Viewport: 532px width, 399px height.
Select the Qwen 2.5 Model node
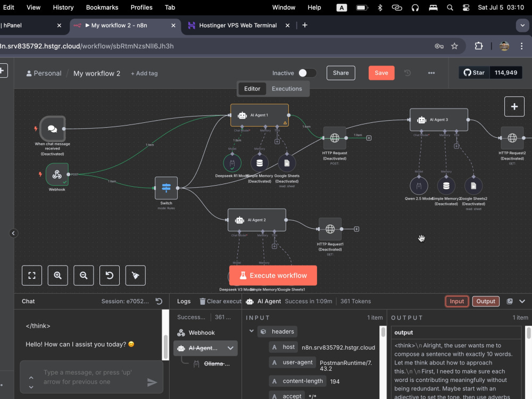pyautogui.click(x=419, y=186)
